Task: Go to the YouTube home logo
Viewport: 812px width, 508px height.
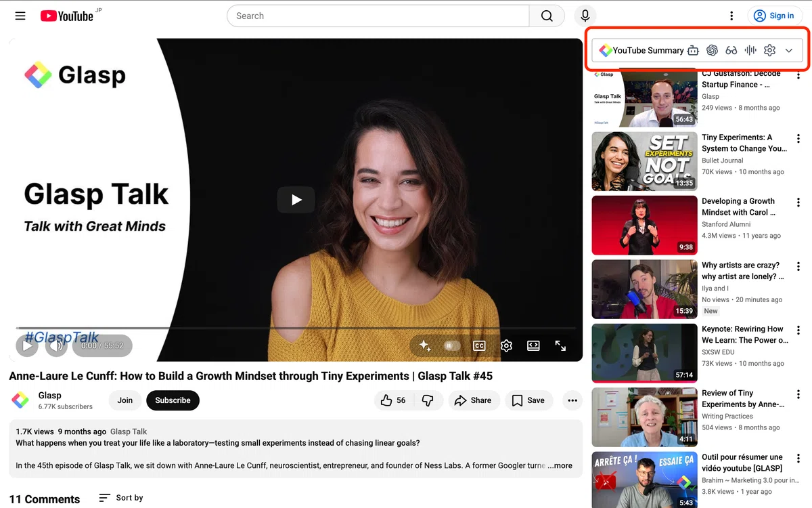Action: click(x=66, y=16)
